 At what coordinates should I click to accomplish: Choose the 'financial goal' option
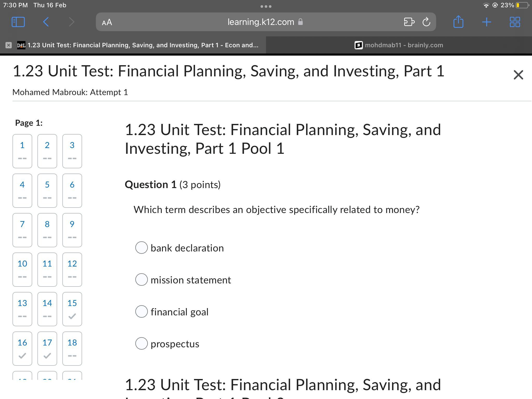(x=142, y=311)
